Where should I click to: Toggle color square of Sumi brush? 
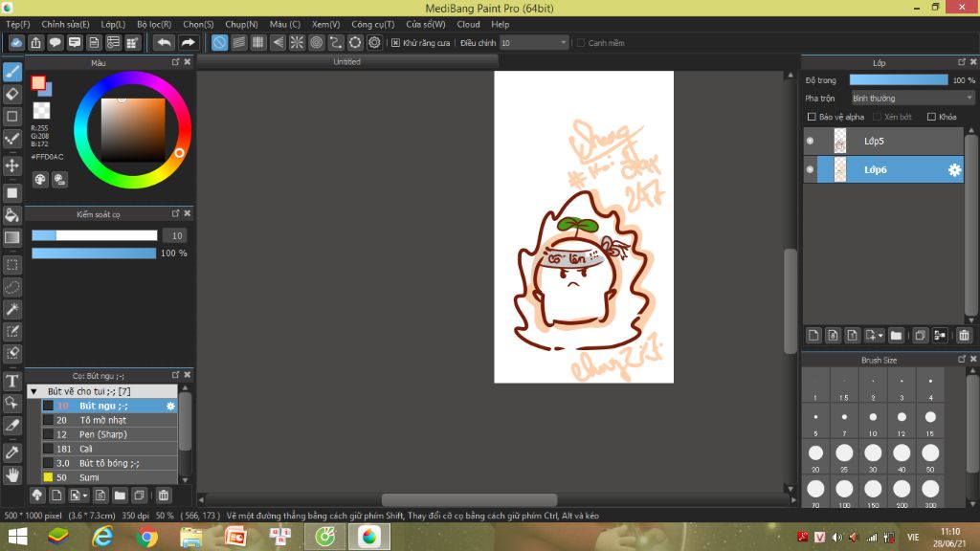[48, 477]
